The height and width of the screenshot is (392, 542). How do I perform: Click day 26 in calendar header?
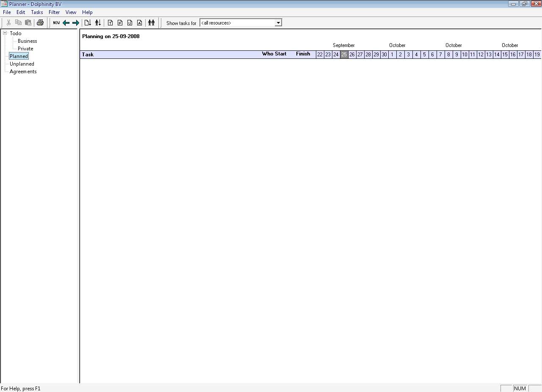pos(352,55)
